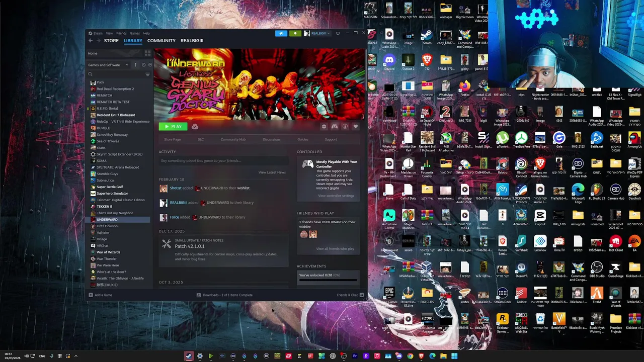Open controller layout gamepad icon
The height and width of the screenshot is (362, 644).
(335, 127)
